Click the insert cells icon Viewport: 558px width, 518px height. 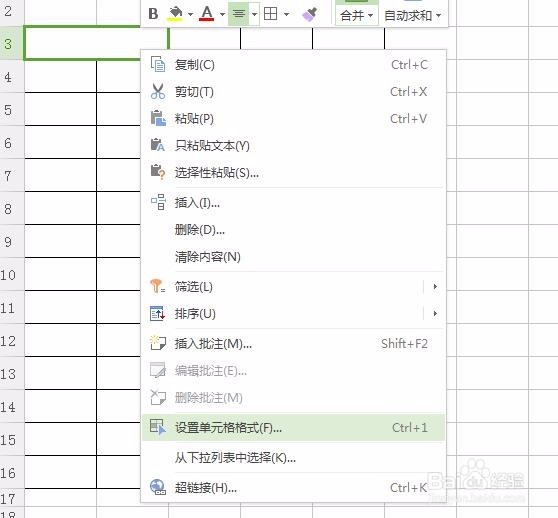coord(158,202)
